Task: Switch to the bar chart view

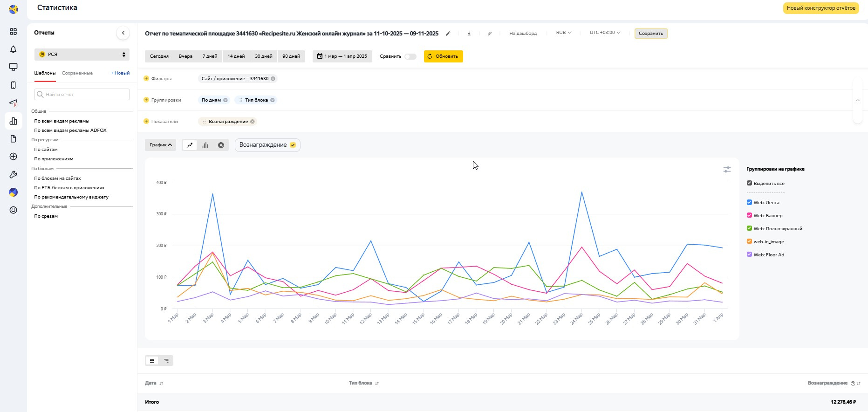Action: (205, 145)
